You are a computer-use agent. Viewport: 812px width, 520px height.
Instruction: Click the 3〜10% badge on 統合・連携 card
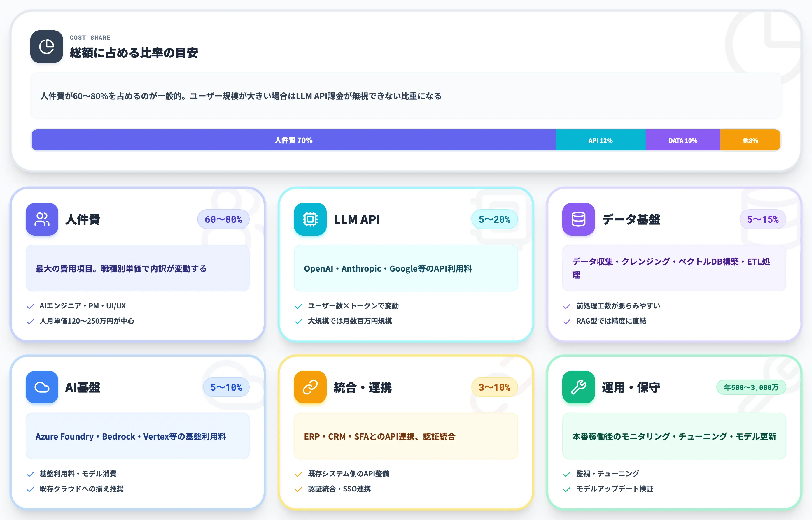coord(494,387)
